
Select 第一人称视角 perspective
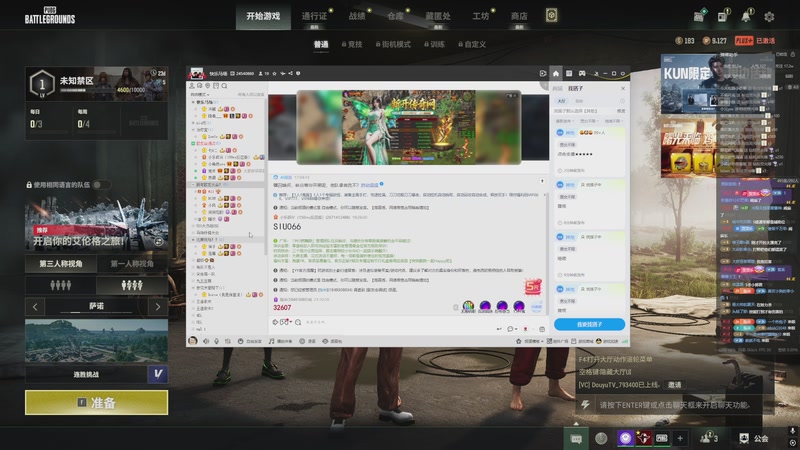click(x=132, y=264)
